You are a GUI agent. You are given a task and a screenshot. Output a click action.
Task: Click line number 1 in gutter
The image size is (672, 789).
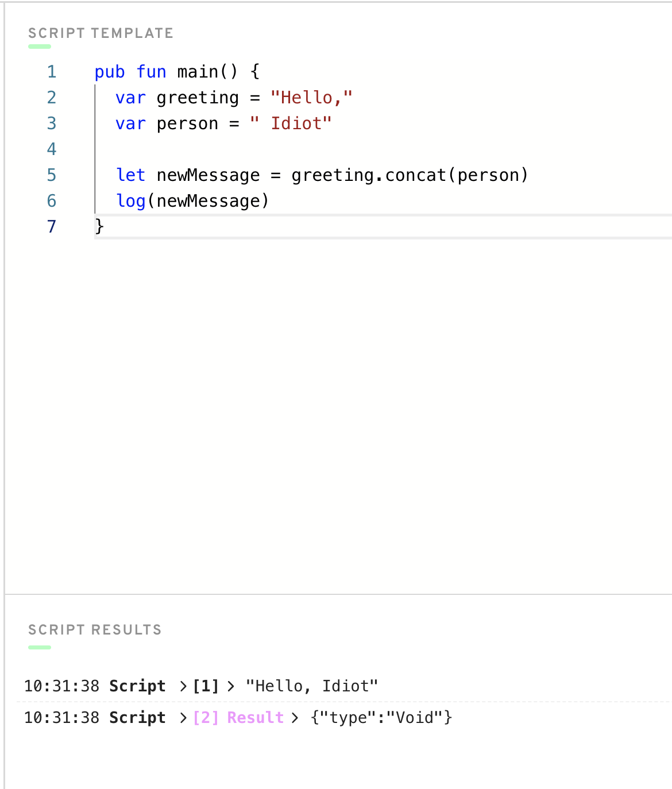[x=52, y=72]
